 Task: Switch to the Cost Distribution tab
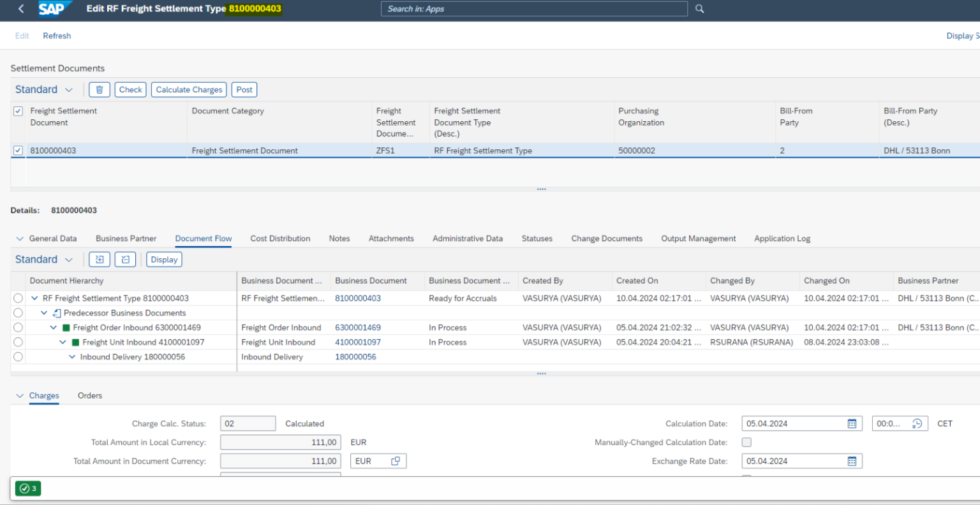(280, 238)
